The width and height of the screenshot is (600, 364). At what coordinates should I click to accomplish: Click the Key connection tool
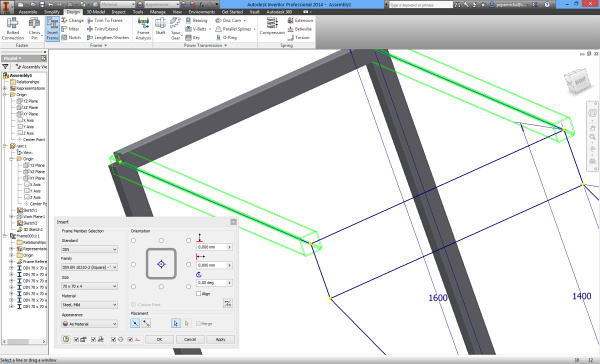[193, 38]
